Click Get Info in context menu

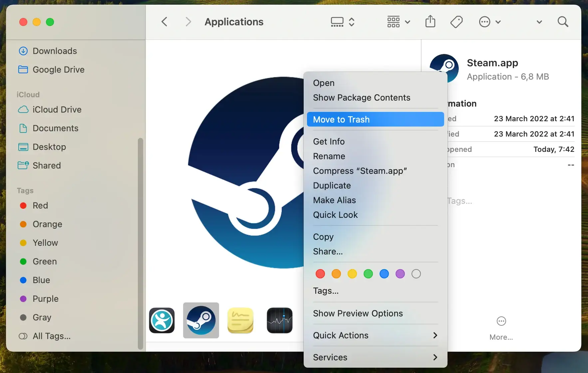coord(329,142)
